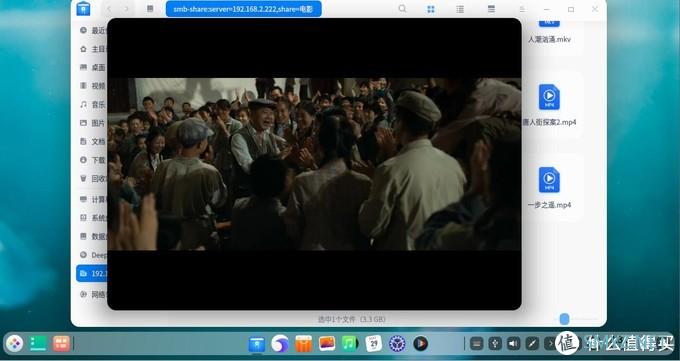The height and width of the screenshot is (361, 680).
Task: Switch to icon grid view
Action: point(431,9)
